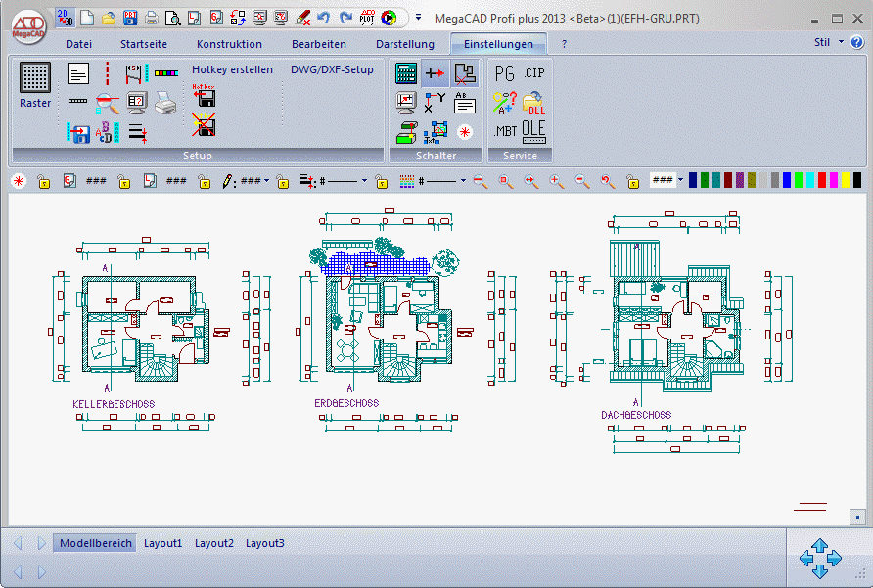Click Hotkey erstellen
Viewport: 873px width, 588px height.
232,69
